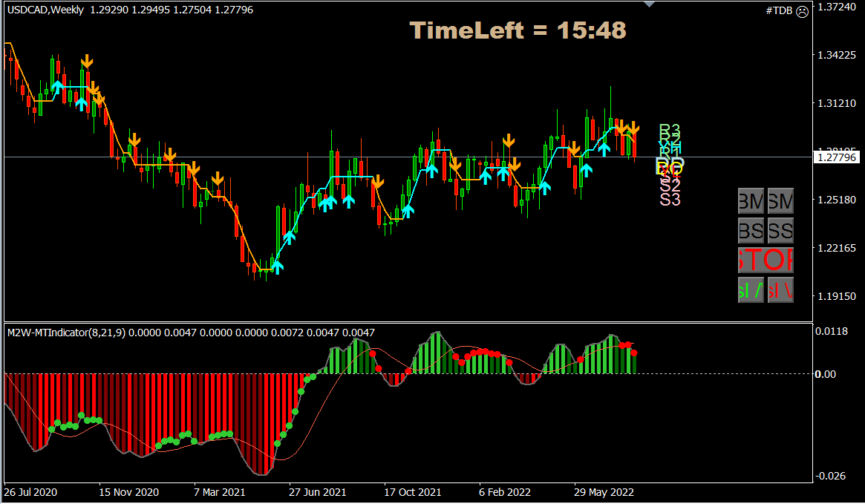Screen dimensions: 865x504
Task: Click the BM buy market icon
Action: point(751,201)
